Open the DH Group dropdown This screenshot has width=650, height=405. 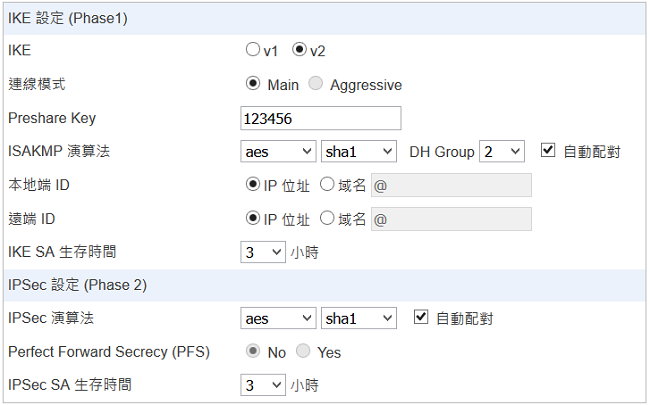(502, 151)
